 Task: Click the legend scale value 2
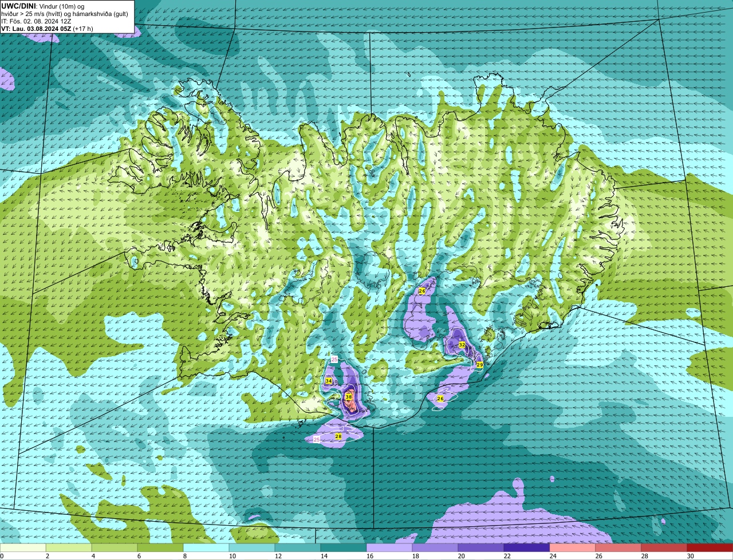[x=47, y=556]
